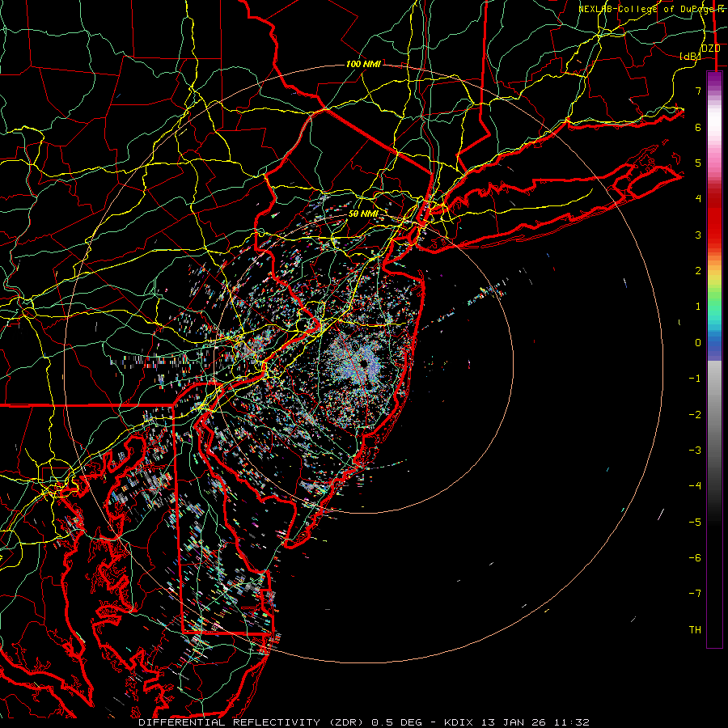Click the scale value "-2"
728x728 pixels.
pos(695,415)
